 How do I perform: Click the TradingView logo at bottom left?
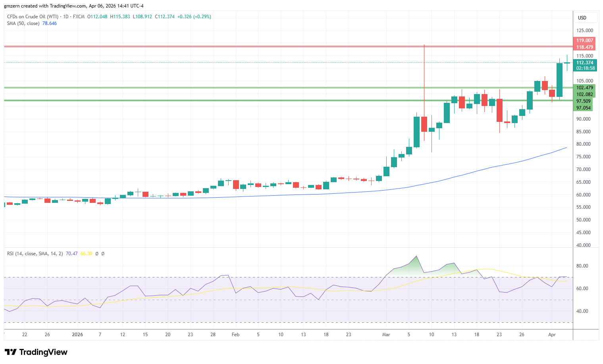coord(36,352)
